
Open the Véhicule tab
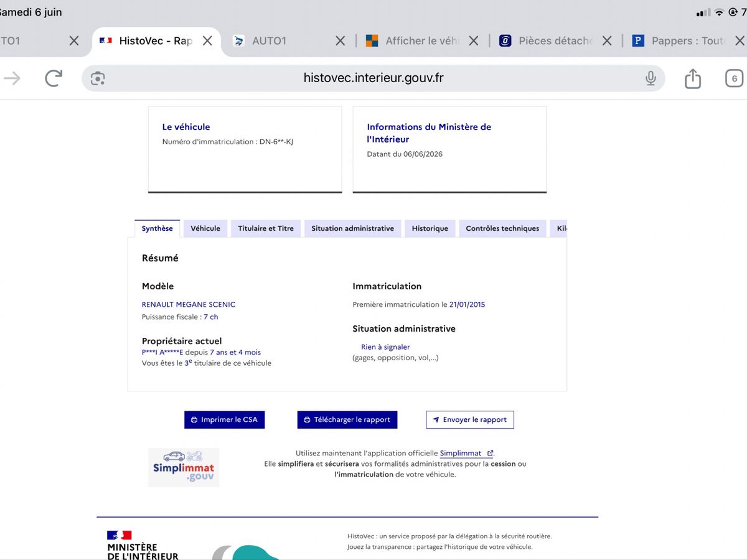tap(205, 228)
